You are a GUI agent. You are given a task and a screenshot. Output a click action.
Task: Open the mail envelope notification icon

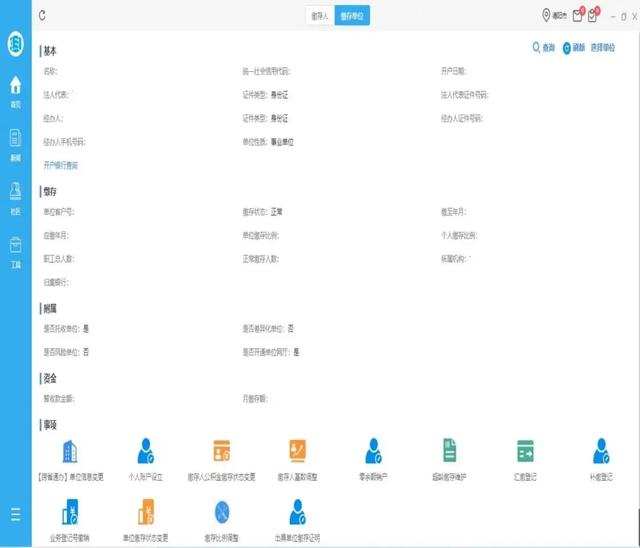[x=578, y=15]
